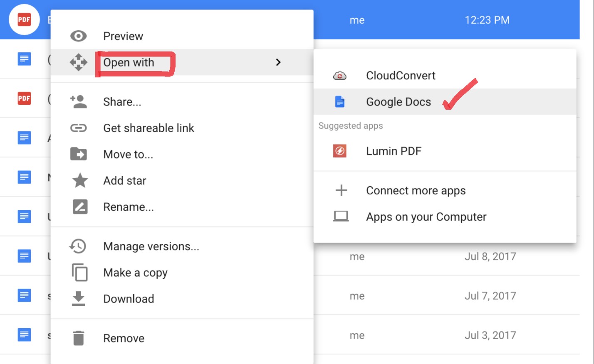Click the Move to folder icon

79,154
